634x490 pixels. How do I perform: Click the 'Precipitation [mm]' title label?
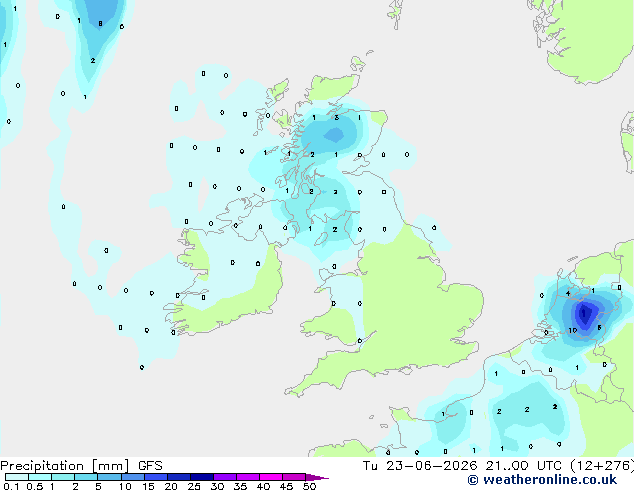(x=65, y=466)
